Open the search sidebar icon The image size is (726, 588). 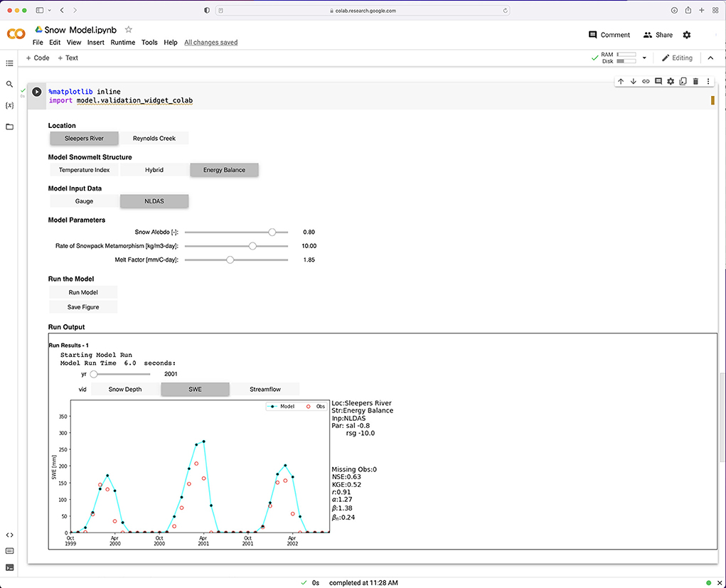coord(9,85)
